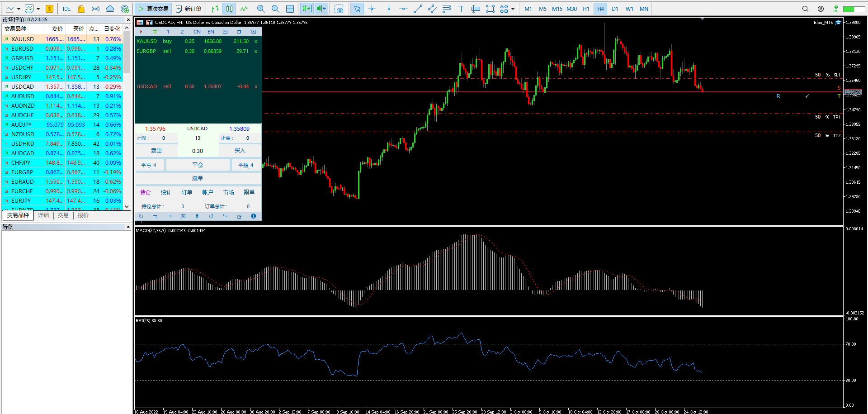This screenshot has width=868, height=414.
Task: Select the cursor arrow tool
Action: [357, 9]
